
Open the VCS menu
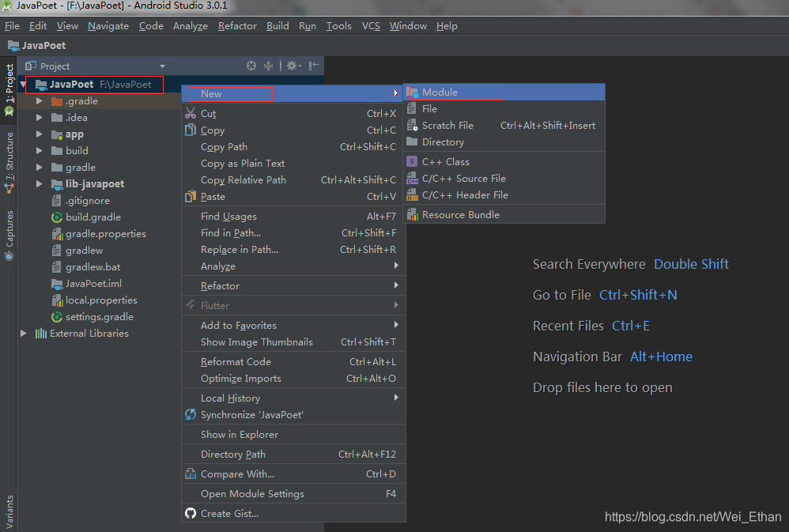371,25
